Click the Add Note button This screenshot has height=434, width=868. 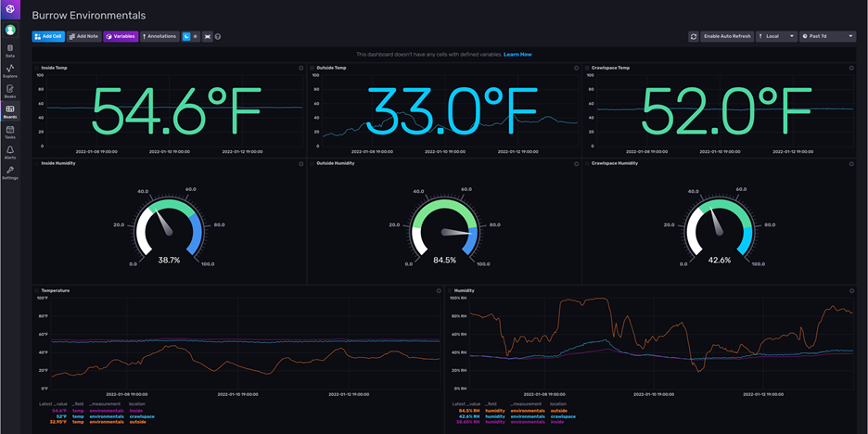coord(84,36)
